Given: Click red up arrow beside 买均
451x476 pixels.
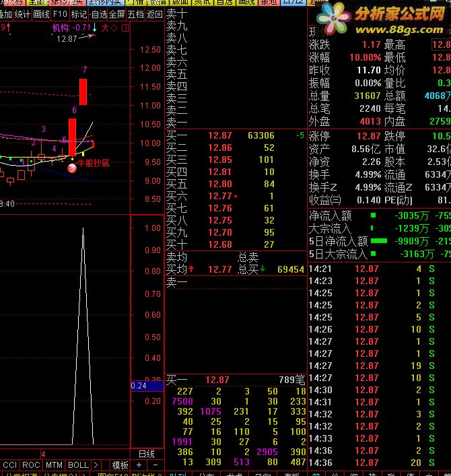Looking at the screenshot, I should point(191,269).
